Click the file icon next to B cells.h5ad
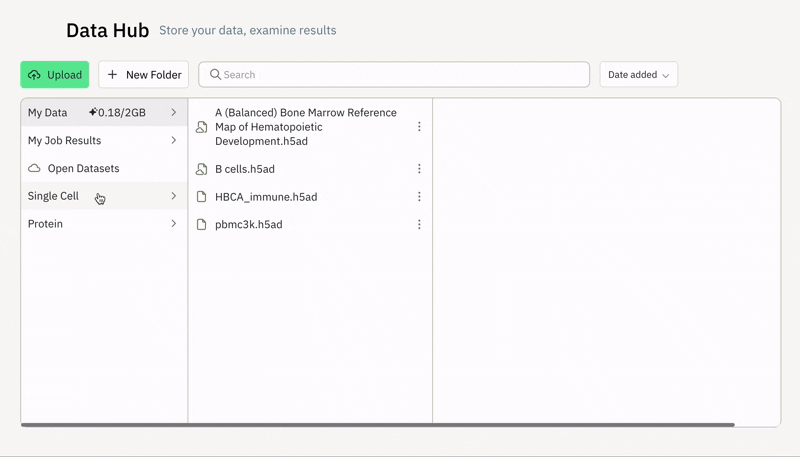 202,169
